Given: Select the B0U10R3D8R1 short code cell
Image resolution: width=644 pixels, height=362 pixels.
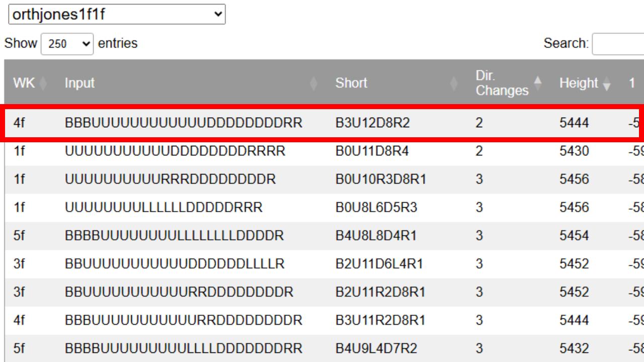Looking at the screenshot, I should pyautogui.click(x=380, y=179).
